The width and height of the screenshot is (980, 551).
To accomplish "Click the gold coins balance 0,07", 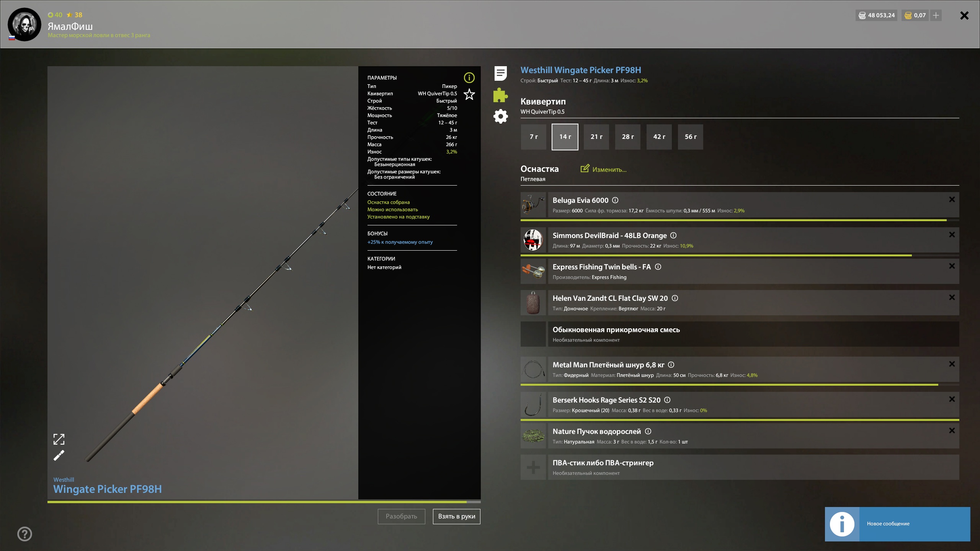I will click(915, 15).
